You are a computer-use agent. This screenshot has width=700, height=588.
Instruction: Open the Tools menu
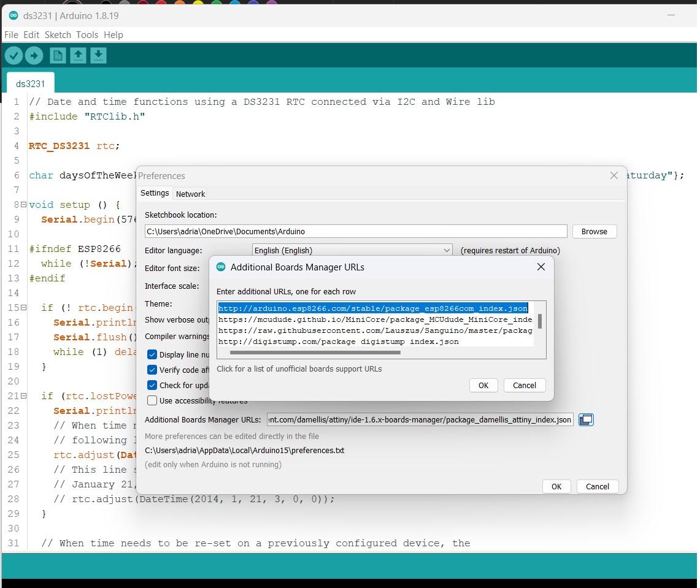[87, 35]
